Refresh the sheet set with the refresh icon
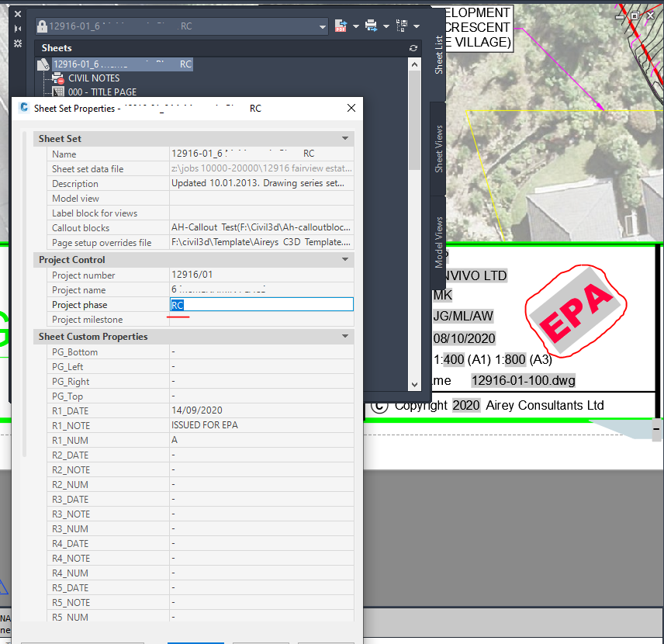The width and height of the screenshot is (664, 644). click(413, 47)
